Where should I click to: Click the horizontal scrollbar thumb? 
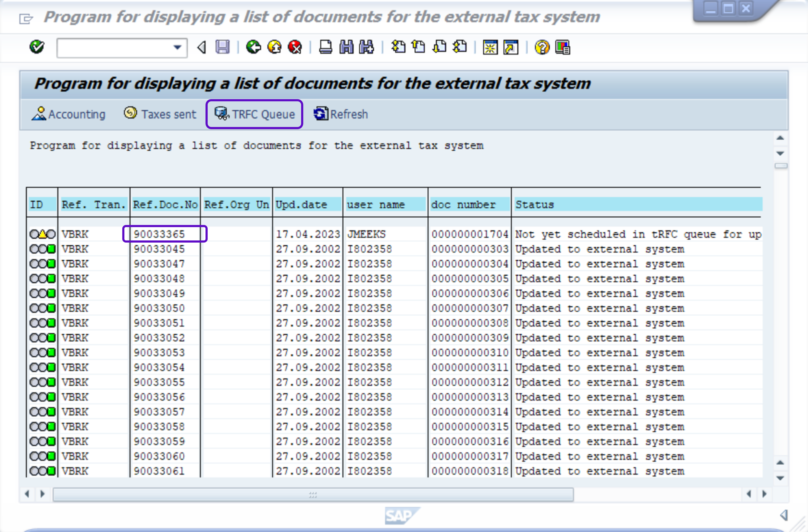pyautogui.click(x=313, y=494)
